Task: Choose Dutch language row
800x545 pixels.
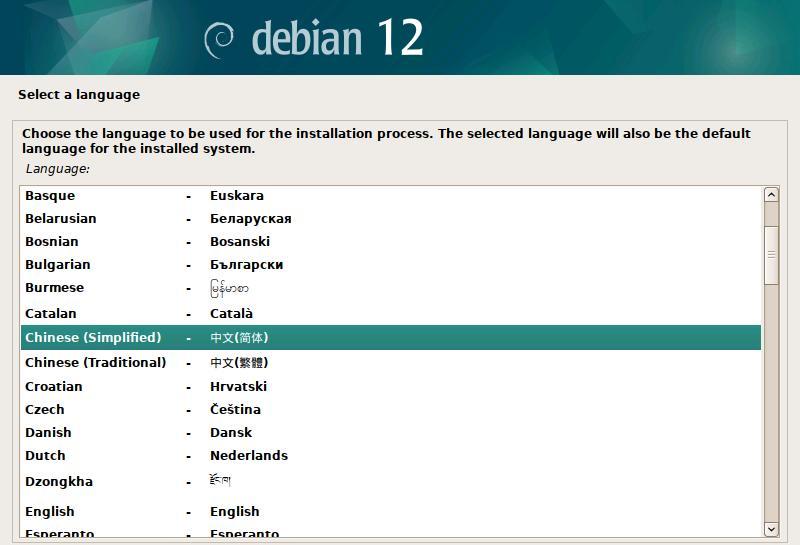Action: (x=391, y=455)
